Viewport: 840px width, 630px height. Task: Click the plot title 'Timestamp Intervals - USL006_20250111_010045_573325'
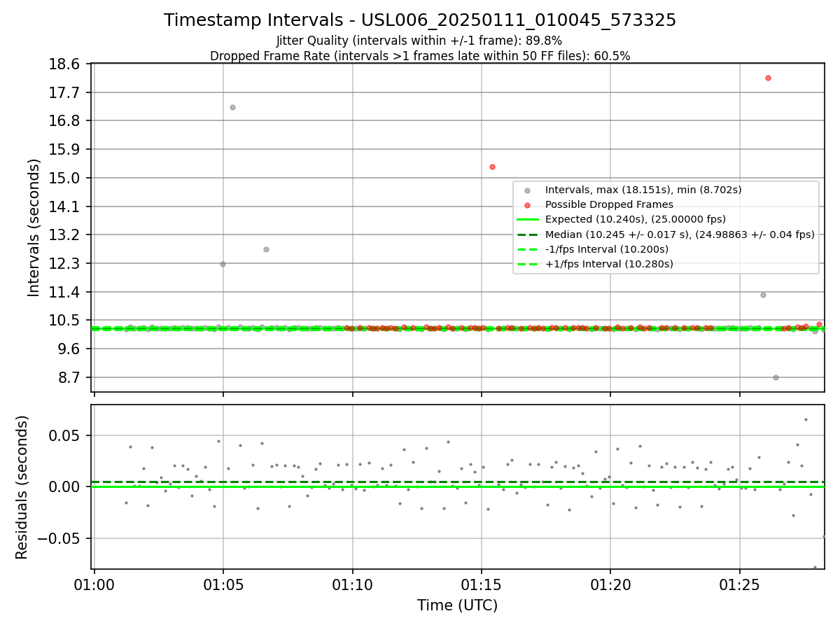click(x=420, y=20)
